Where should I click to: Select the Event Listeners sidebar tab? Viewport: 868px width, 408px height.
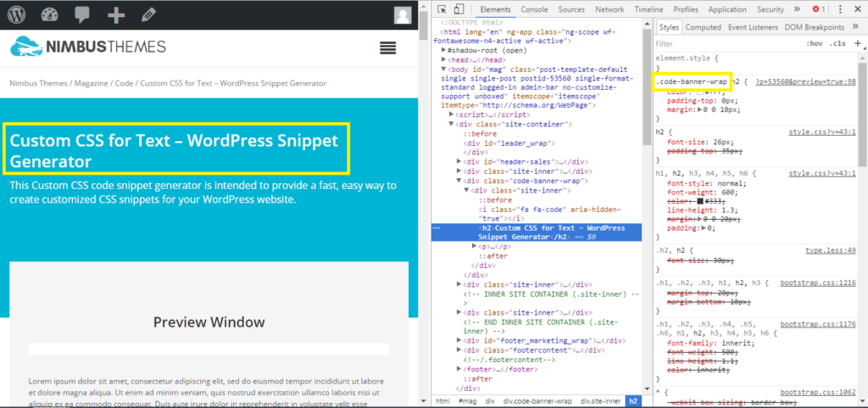[x=753, y=27]
